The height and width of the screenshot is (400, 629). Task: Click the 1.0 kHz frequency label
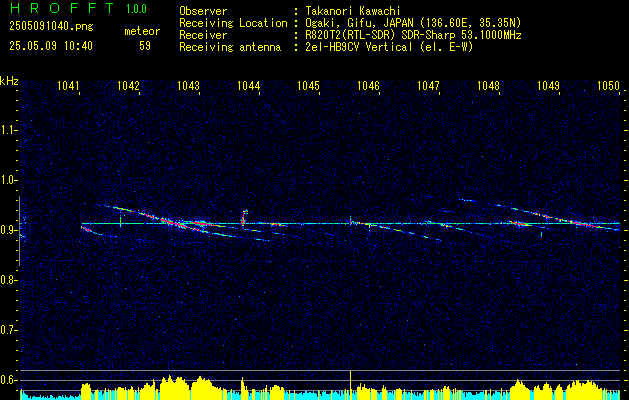(x=8, y=180)
